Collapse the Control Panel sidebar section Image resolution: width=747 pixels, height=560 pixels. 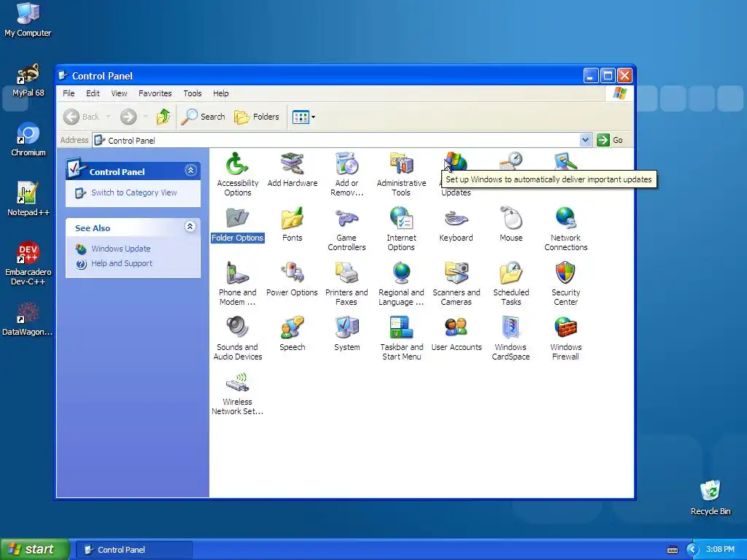coord(190,171)
